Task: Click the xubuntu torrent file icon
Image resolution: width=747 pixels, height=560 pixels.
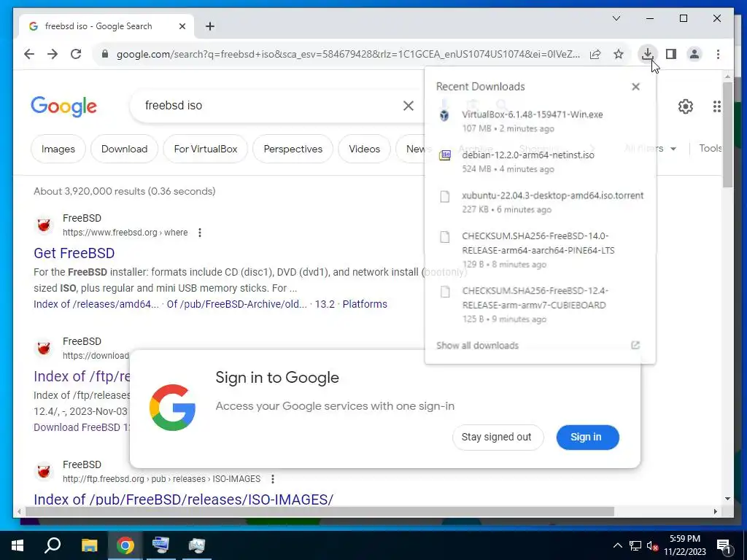Action: tap(444, 196)
